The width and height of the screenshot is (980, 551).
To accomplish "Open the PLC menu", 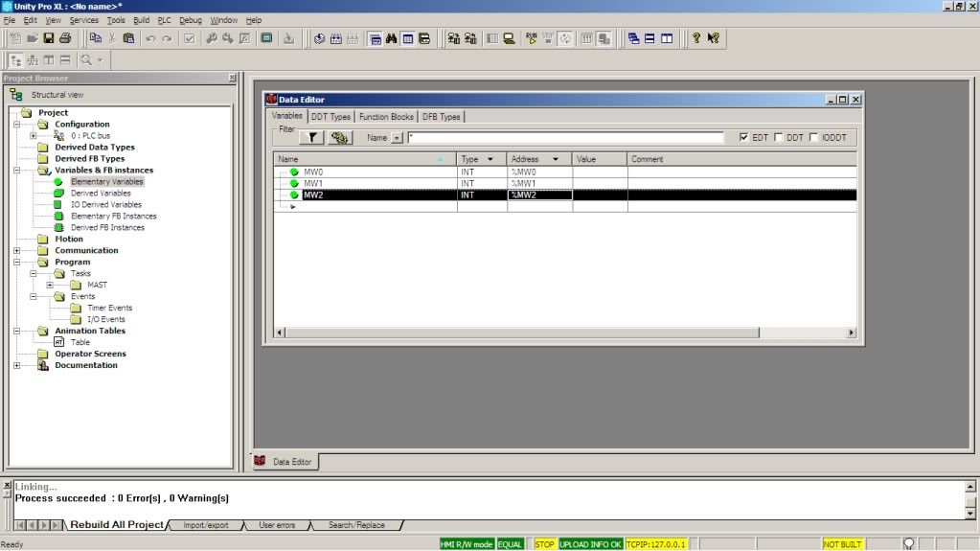I will 164,20.
